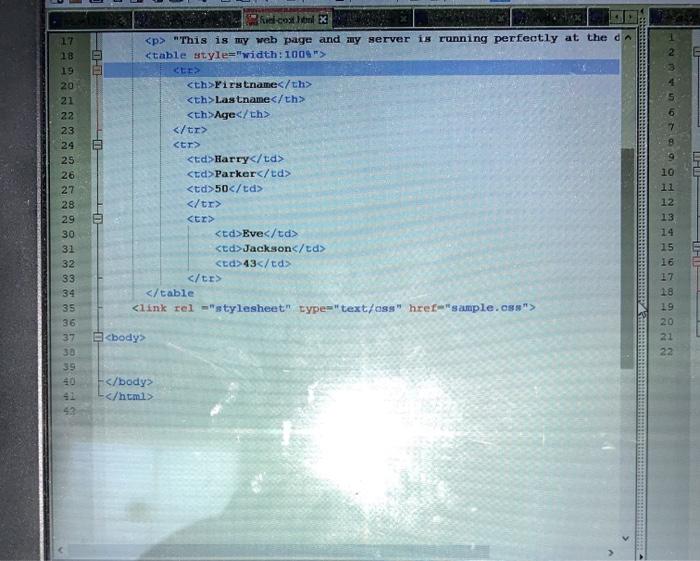This screenshot has height=561, width=700.
Task: Click the vertical scrollbar down arrow
Action: tap(625, 538)
